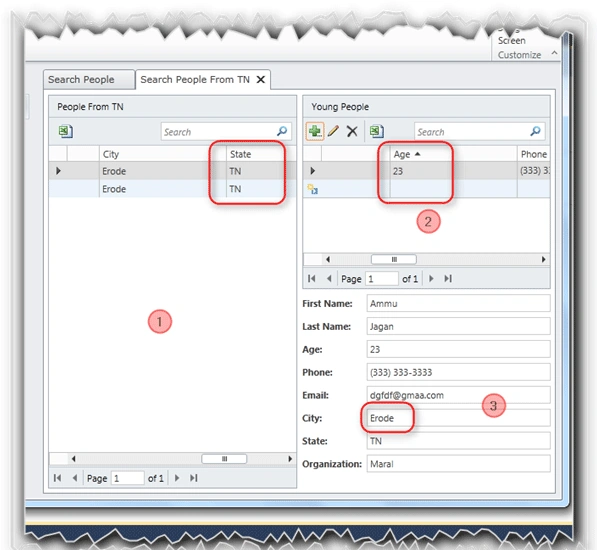
Task: Run search with Young People magnifier icon
Action: click(535, 131)
